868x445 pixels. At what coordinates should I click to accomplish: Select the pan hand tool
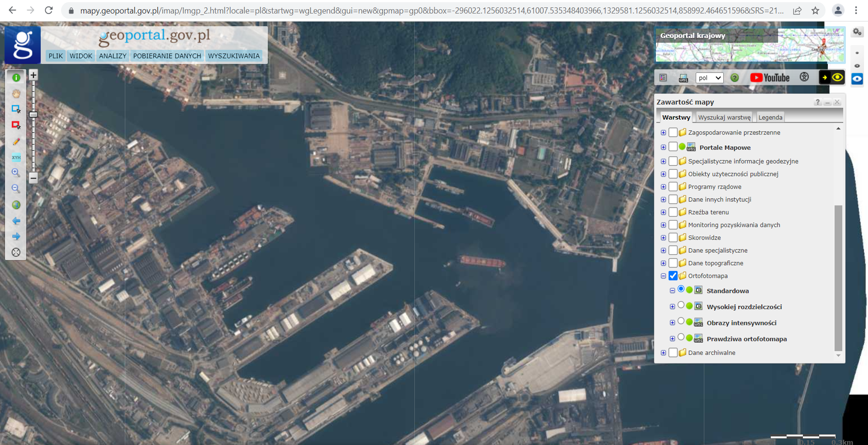[16, 94]
